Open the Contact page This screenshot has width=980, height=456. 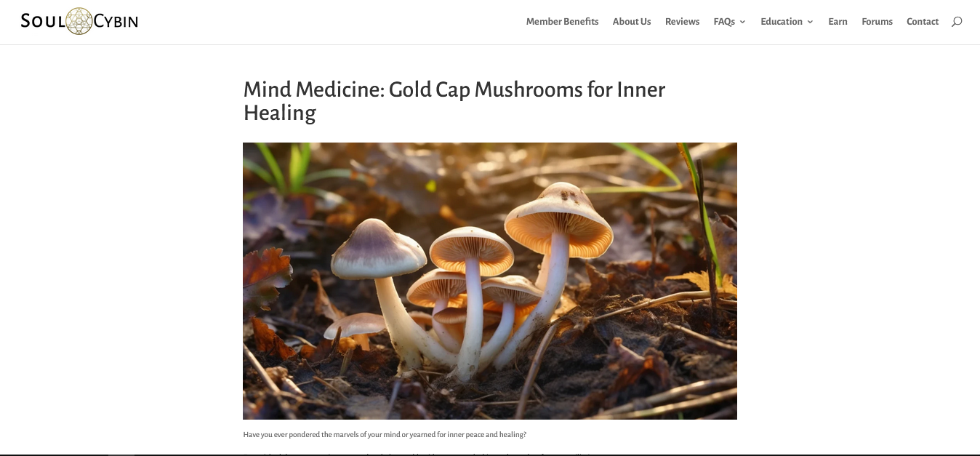click(923, 22)
